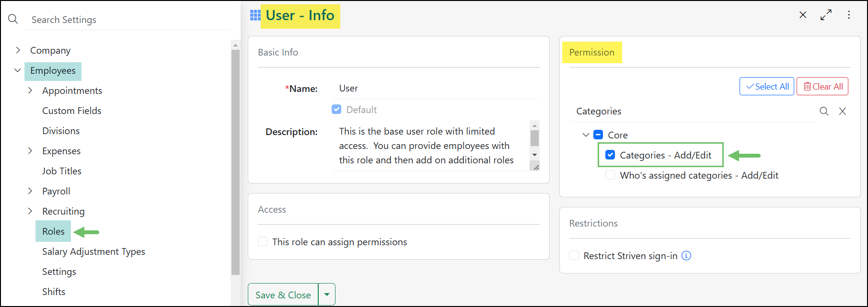Click the Payroll menu label
868x307 pixels.
[x=56, y=191]
